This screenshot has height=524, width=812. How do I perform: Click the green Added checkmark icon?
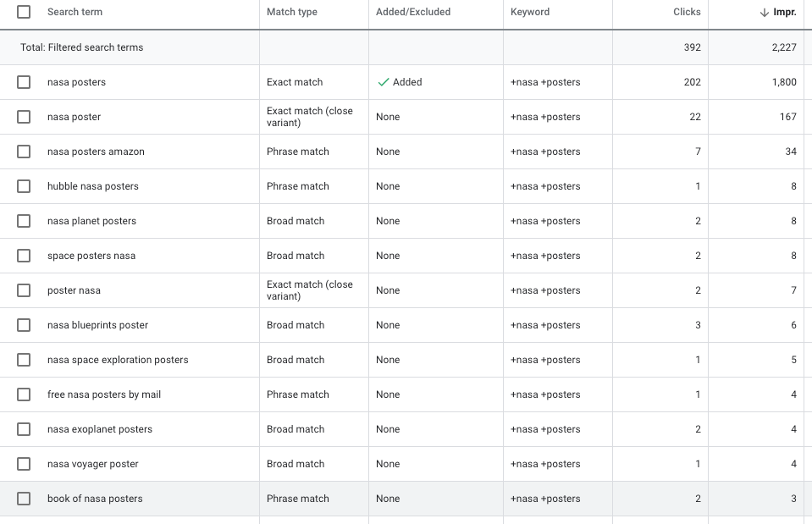384,82
